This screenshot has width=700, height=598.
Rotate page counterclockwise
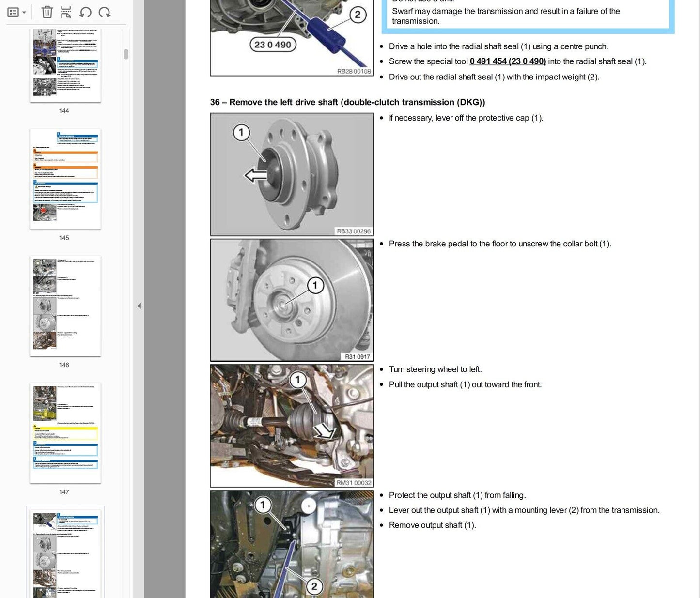coord(86,12)
